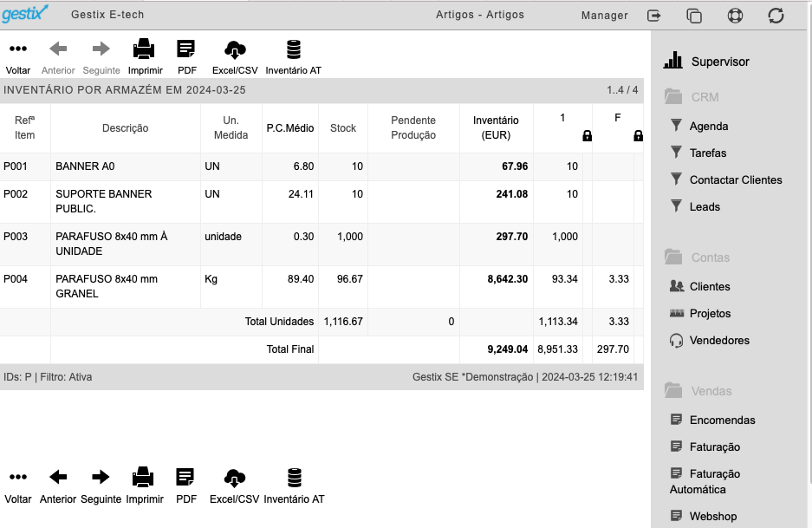The height and width of the screenshot is (528, 812).
Task: Click the bottom Imprimir printer icon
Action: [x=143, y=477]
